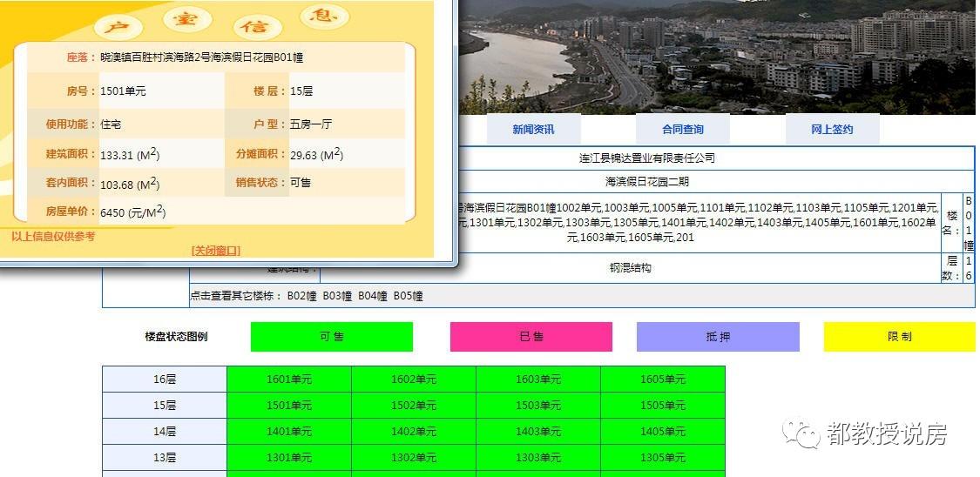Click the building area value 133.31
Viewport: 980px width, 477px height.
[117, 155]
